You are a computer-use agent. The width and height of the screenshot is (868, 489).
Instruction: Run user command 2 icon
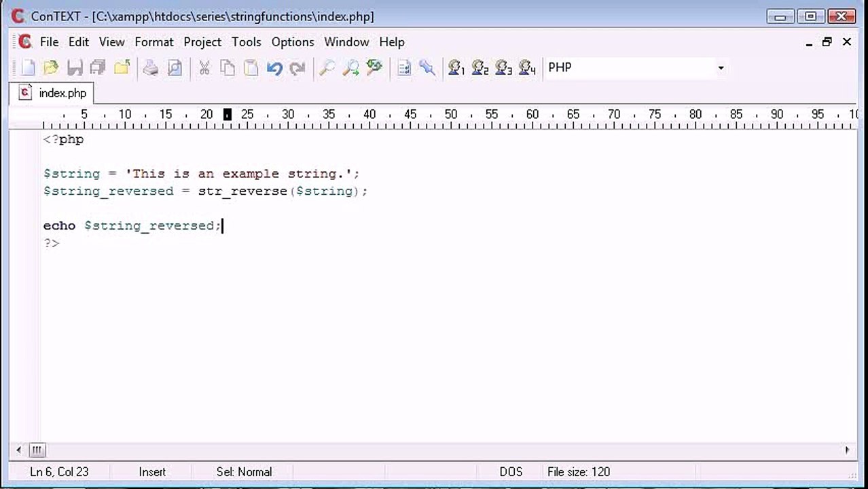pyautogui.click(x=480, y=67)
